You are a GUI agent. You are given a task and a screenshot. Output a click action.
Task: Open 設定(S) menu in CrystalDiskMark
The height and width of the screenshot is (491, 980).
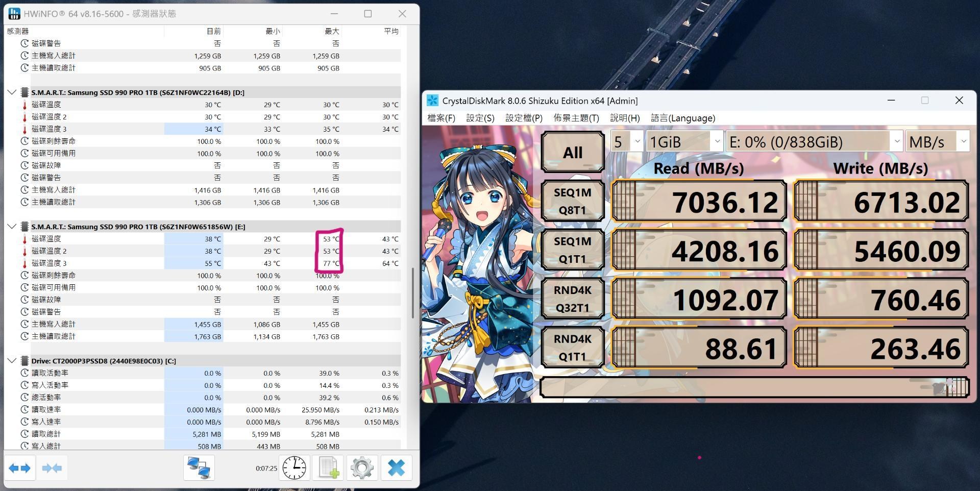coord(480,118)
